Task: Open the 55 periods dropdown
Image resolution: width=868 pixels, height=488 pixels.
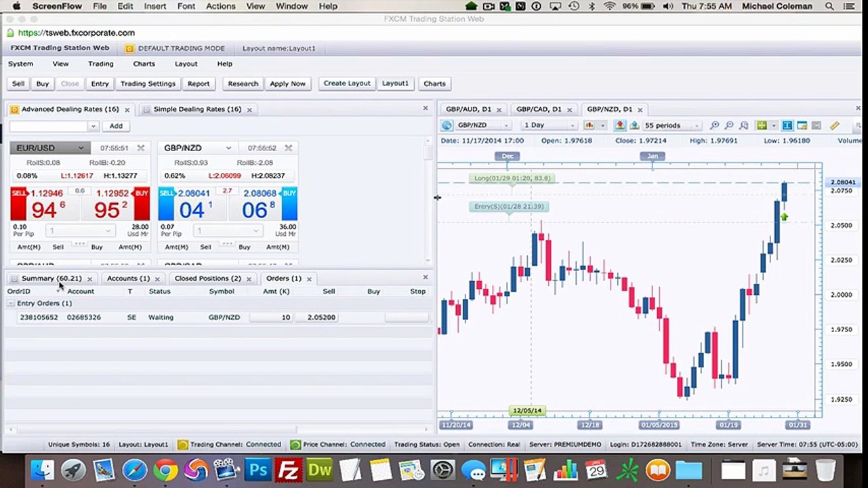Action: tap(695, 125)
